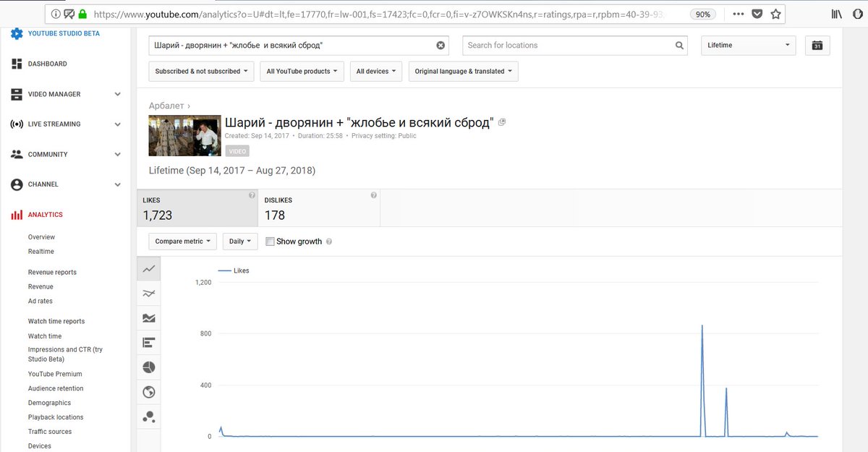Image resolution: width=868 pixels, height=452 pixels.
Task: Click the Analytics bar chart icon
Action: [x=17, y=215]
